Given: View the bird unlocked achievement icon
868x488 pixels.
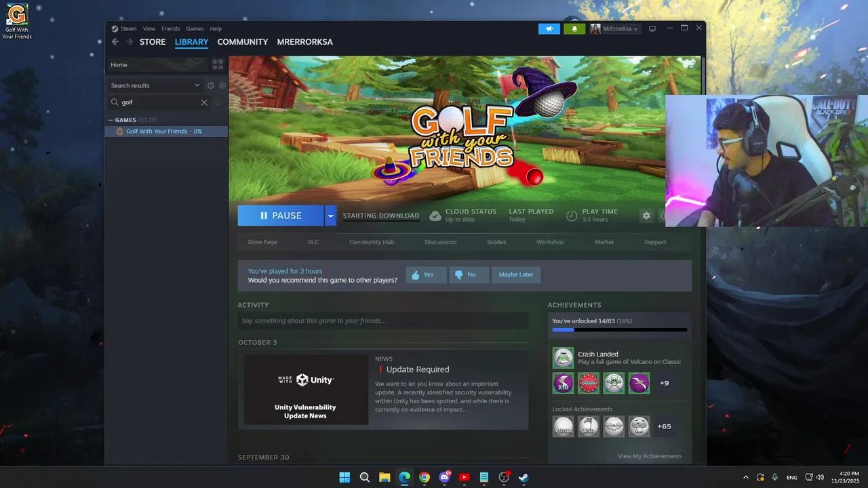Looking at the screenshot, I should coord(639,383).
